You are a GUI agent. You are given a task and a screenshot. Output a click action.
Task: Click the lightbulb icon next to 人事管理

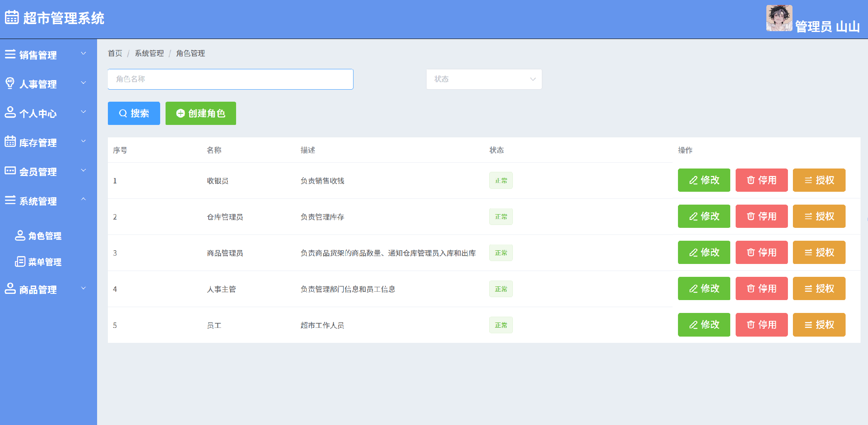pyautogui.click(x=10, y=83)
